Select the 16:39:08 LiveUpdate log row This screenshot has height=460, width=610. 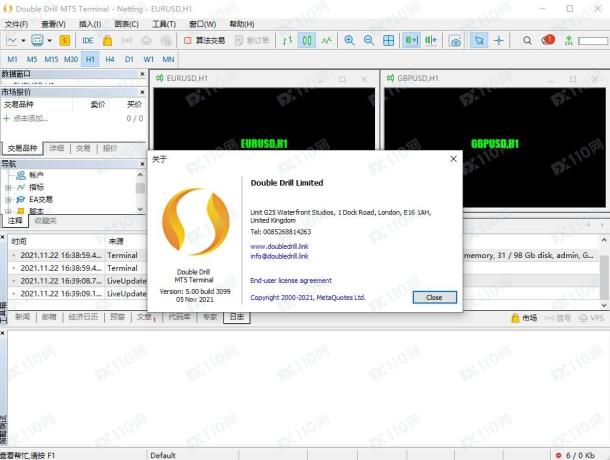point(78,281)
